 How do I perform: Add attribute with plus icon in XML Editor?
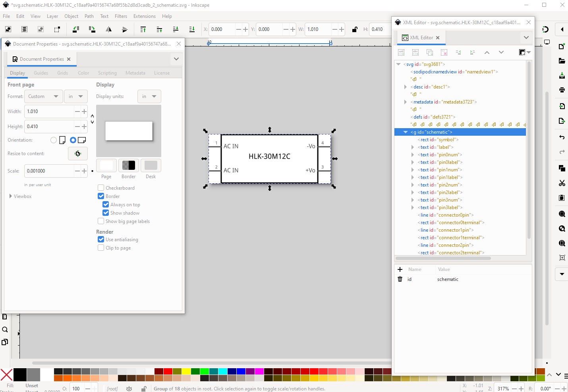[400, 269]
